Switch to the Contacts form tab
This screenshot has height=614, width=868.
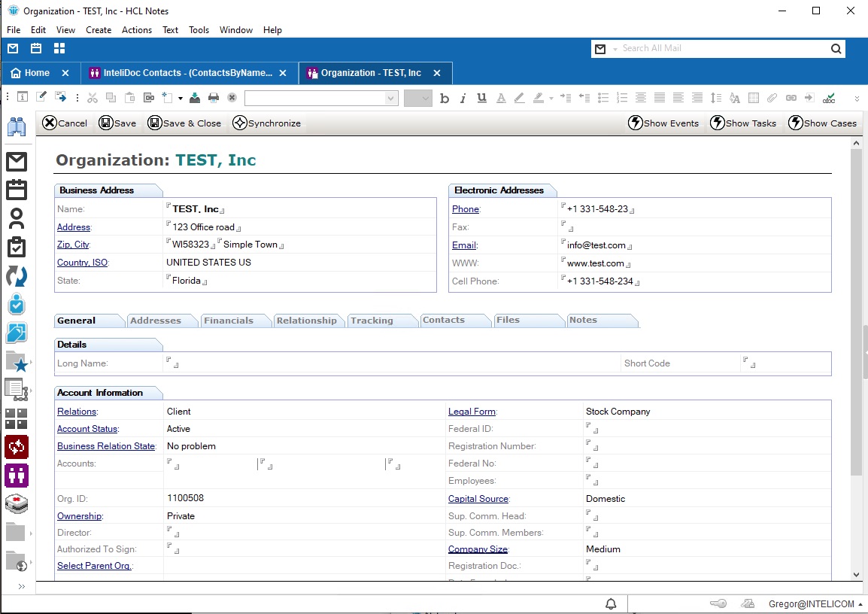click(x=444, y=320)
